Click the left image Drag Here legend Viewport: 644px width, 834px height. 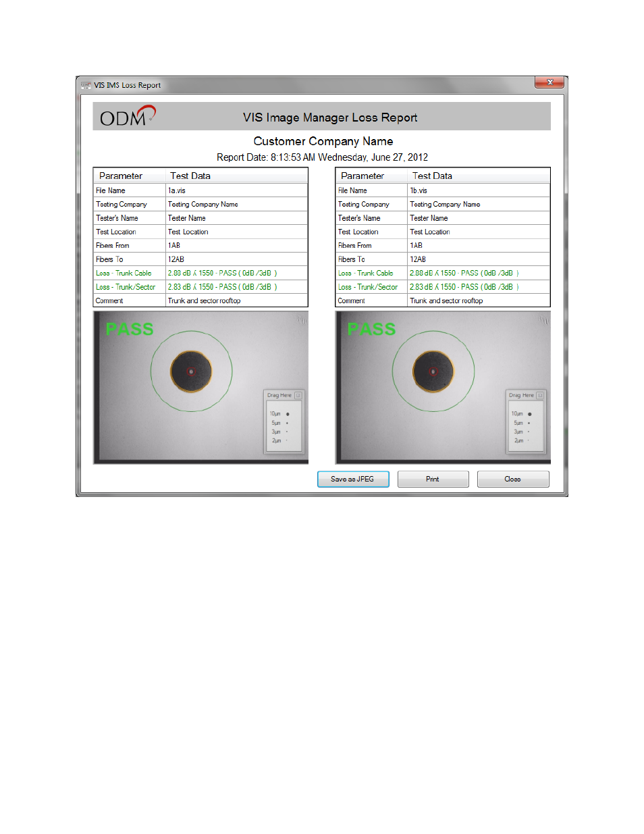(284, 421)
